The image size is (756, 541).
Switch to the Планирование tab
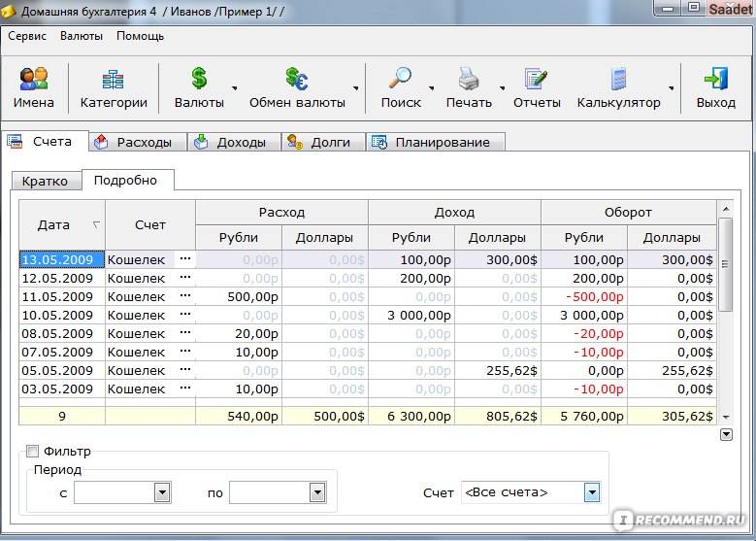(436, 143)
